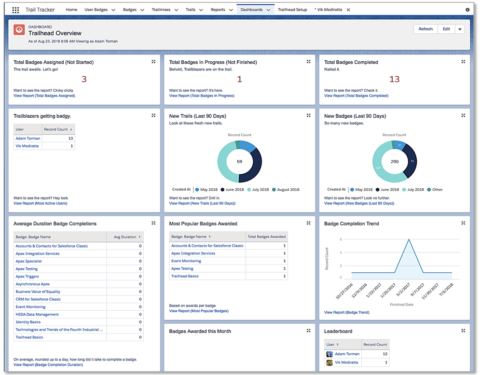Viewport: 480px width, 375px height.
Task: Click the Trailhead Overview dashboard icon
Action: coord(19,30)
